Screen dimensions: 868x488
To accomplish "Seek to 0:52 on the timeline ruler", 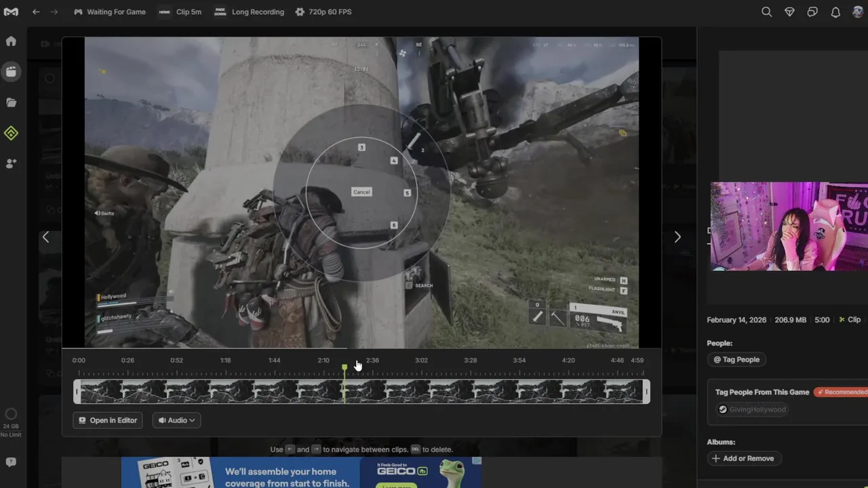I will click(176, 361).
